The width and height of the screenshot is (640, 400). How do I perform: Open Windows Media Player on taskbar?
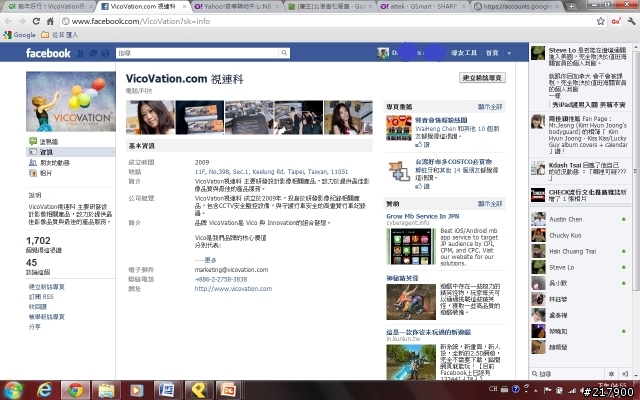137,391
